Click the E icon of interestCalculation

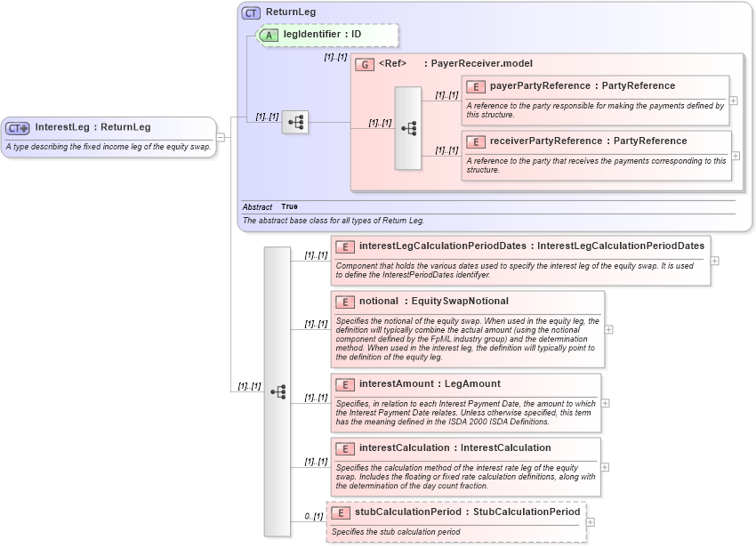(x=345, y=449)
